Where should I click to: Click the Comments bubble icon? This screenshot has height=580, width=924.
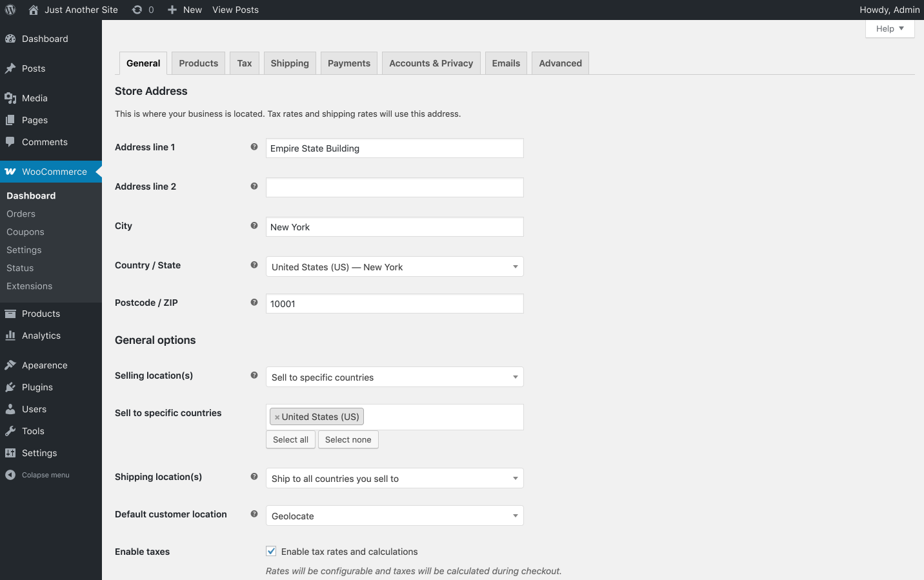[x=12, y=142]
